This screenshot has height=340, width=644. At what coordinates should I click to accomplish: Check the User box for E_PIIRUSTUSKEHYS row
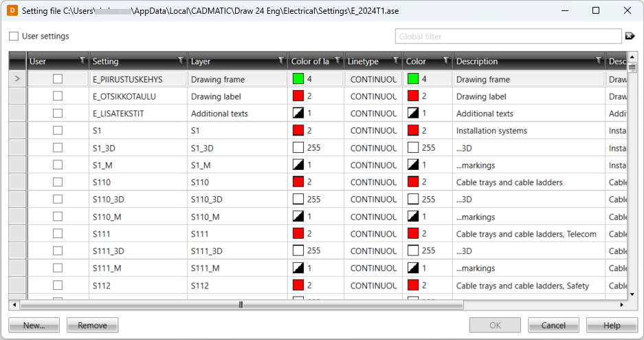click(58, 79)
